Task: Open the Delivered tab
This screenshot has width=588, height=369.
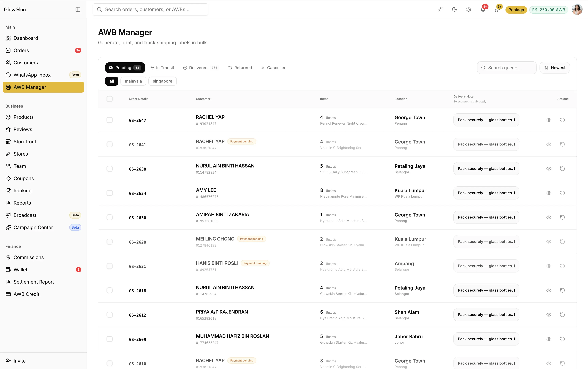Action: point(200,68)
